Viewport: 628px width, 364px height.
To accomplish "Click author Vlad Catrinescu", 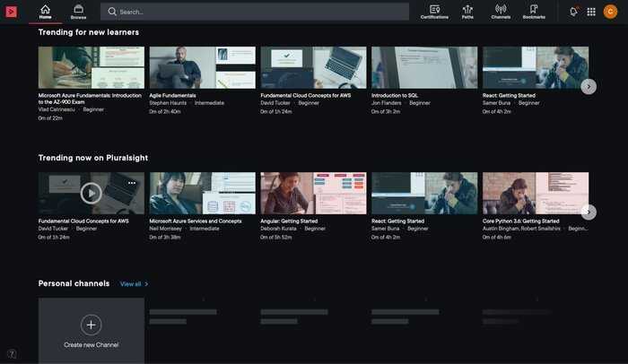I will coord(57,109).
